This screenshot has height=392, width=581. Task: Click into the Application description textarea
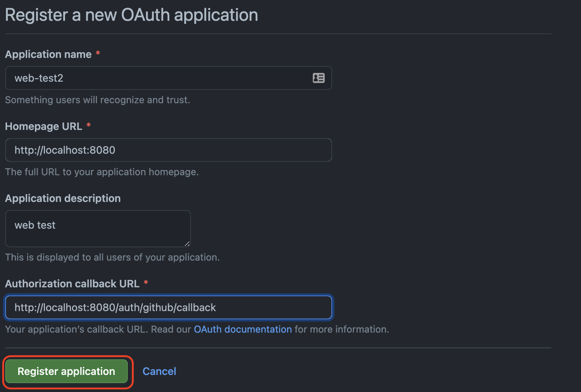coord(98,229)
